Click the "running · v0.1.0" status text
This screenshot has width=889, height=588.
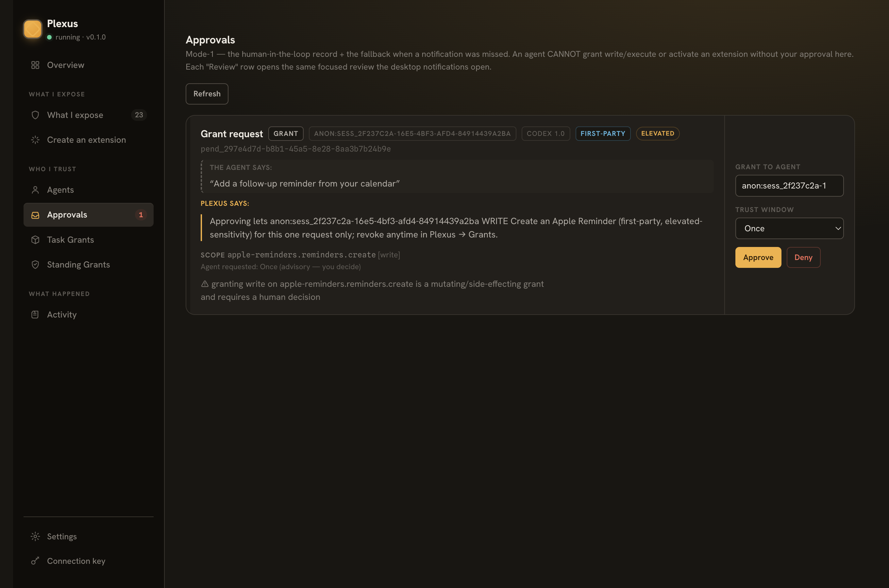(x=81, y=37)
